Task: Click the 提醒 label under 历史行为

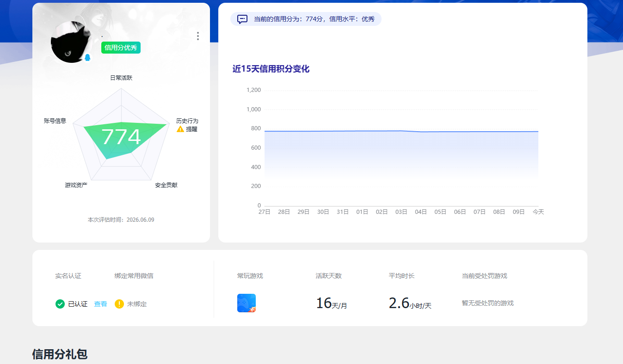Action: tap(191, 129)
